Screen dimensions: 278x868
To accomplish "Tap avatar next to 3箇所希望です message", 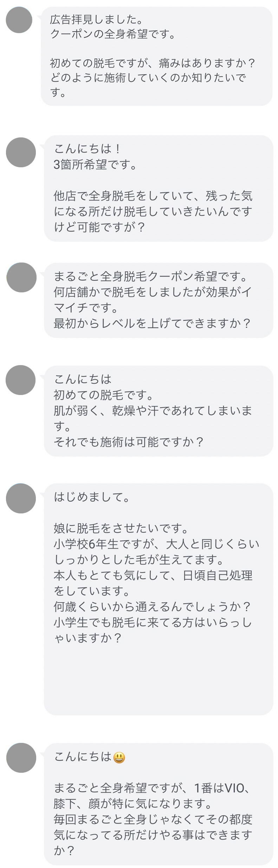I will click(x=21, y=152).
